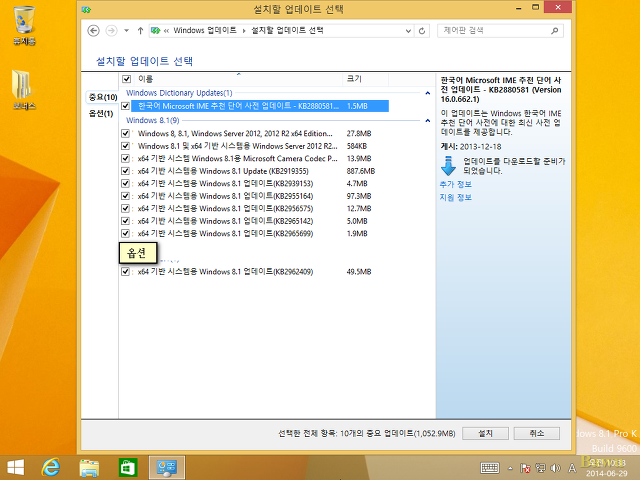Image resolution: width=640 pixels, height=480 pixels.
Task: Go back with the back arrow button
Action: tap(93, 31)
